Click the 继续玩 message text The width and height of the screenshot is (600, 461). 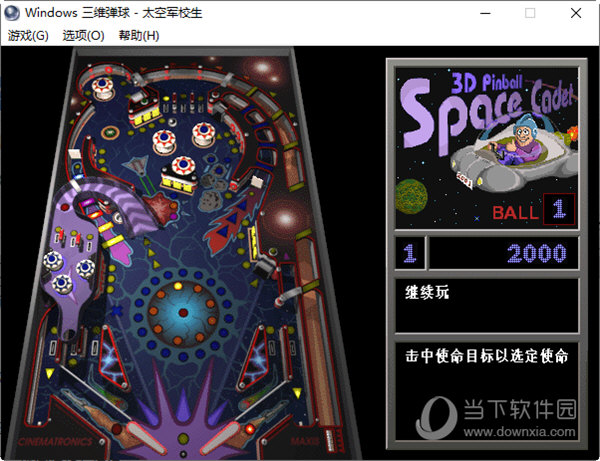click(x=427, y=292)
